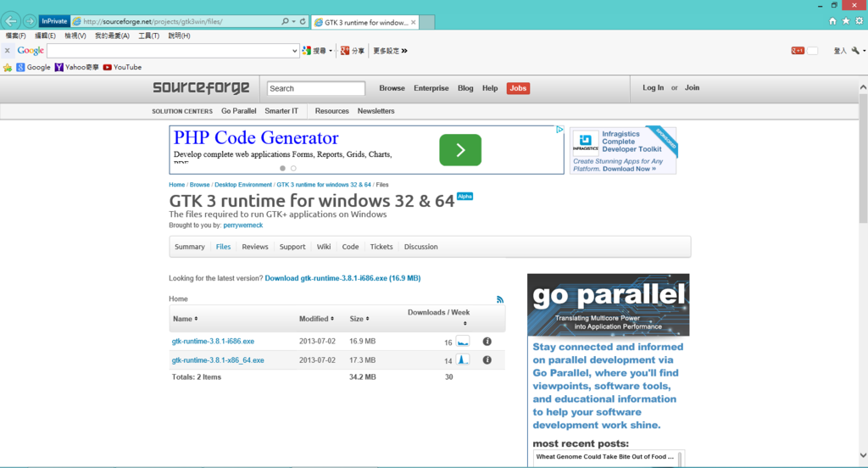Open the 工具(T) menu
The height and width of the screenshot is (468, 868).
148,36
